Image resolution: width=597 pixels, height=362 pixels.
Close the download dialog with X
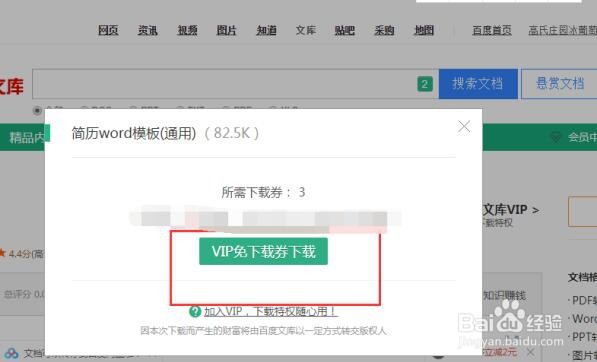464,126
